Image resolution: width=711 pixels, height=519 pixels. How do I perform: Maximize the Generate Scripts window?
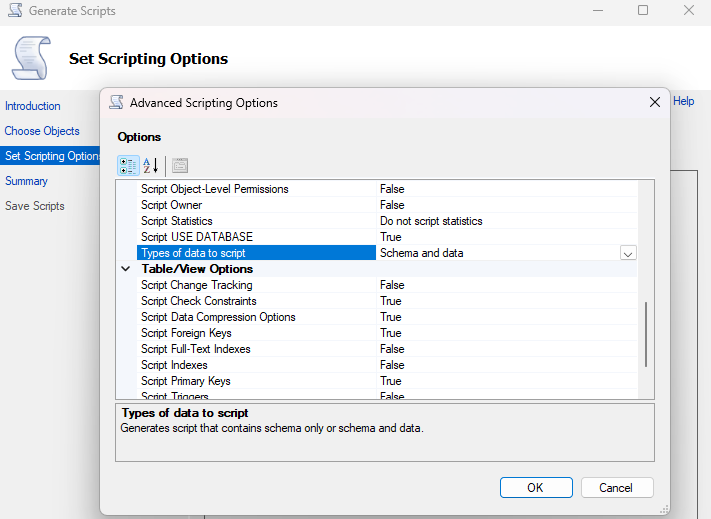pos(643,10)
